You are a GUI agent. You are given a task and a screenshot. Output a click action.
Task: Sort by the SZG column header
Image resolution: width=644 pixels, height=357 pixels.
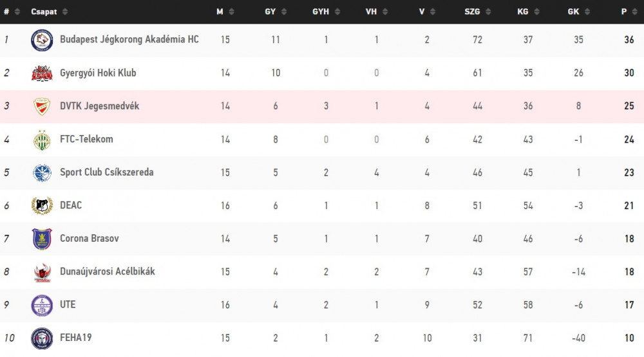pyautogui.click(x=477, y=12)
